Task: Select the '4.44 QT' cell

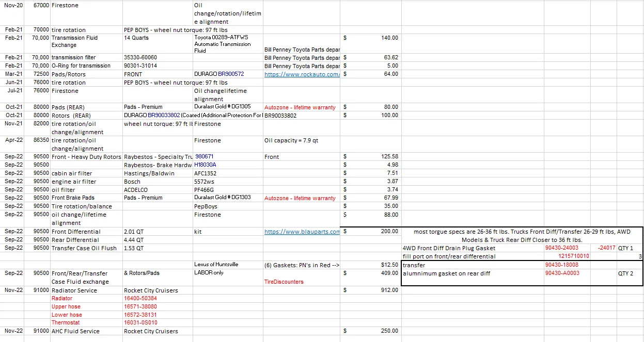Action: [x=158, y=240]
